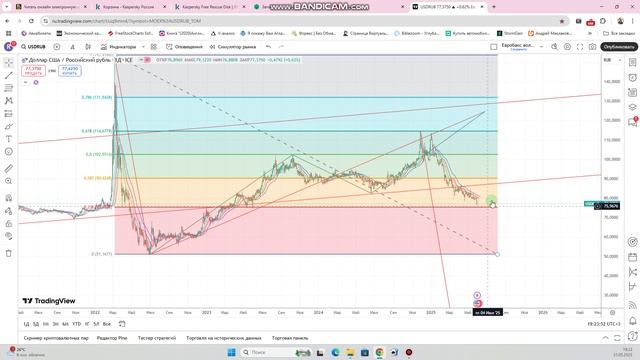
Task: Open chart settings gear icon
Action: tap(567, 47)
